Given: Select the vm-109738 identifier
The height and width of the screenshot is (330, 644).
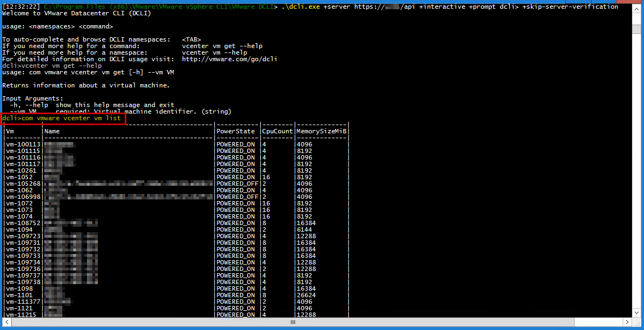Looking at the screenshot, I should coord(23,282).
